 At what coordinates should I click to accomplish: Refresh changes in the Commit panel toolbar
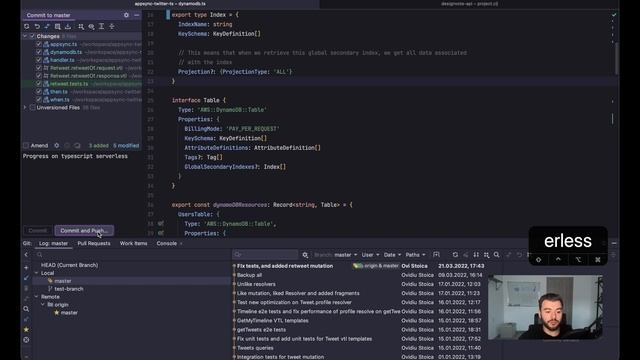[x=27, y=27]
